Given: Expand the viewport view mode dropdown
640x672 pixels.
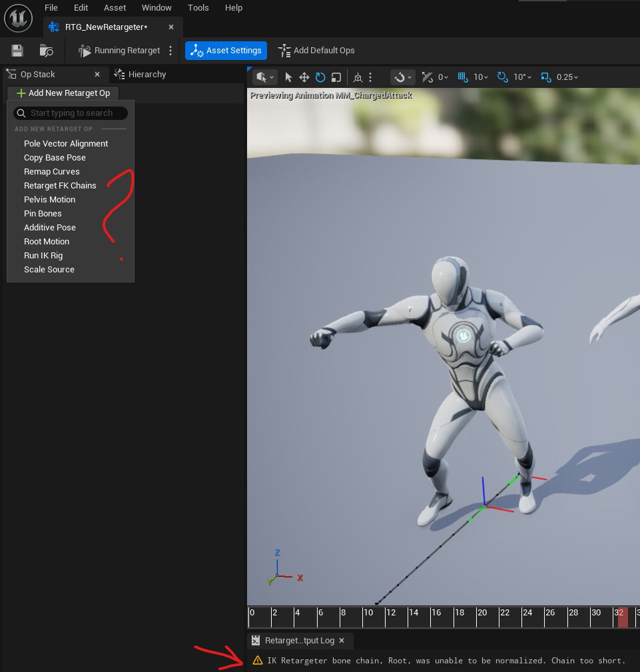Looking at the screenshot, I should 264,77.
